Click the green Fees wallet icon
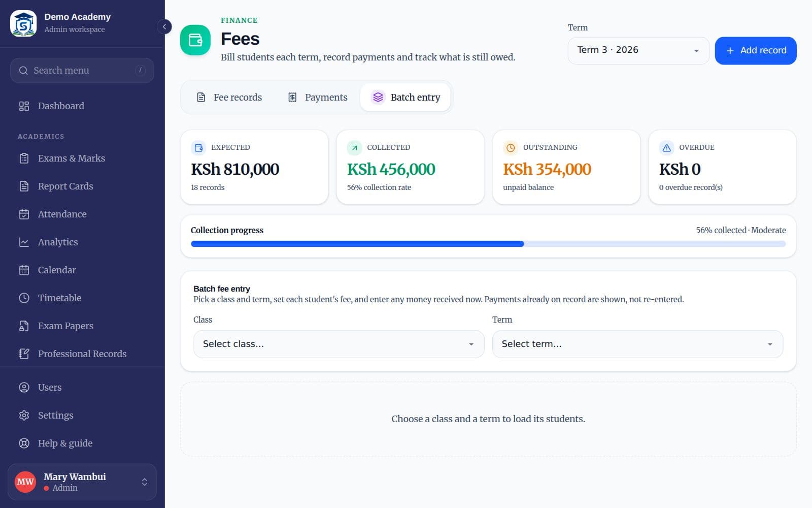The height and width of the screenshot is (508, 812). pyautogui.click(x=195, y=40)
